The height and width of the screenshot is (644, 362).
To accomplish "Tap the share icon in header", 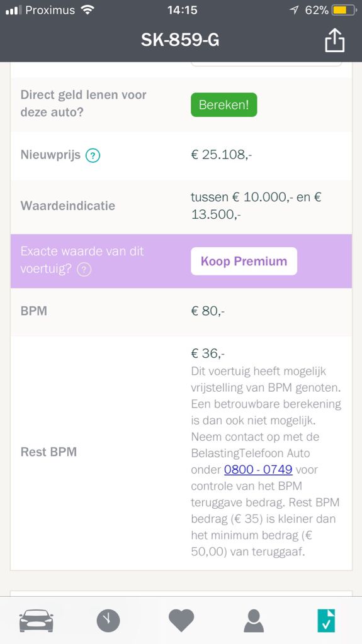I will point(334,40).
